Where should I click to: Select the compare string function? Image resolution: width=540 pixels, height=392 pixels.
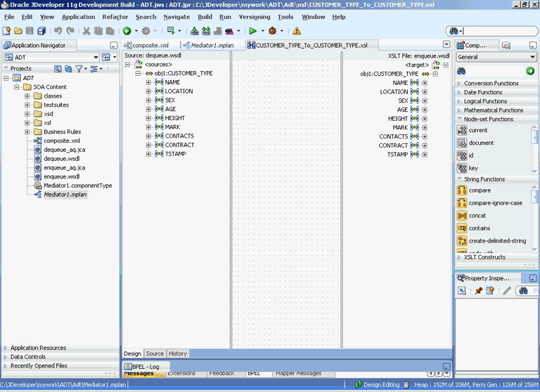click(480, 190)
